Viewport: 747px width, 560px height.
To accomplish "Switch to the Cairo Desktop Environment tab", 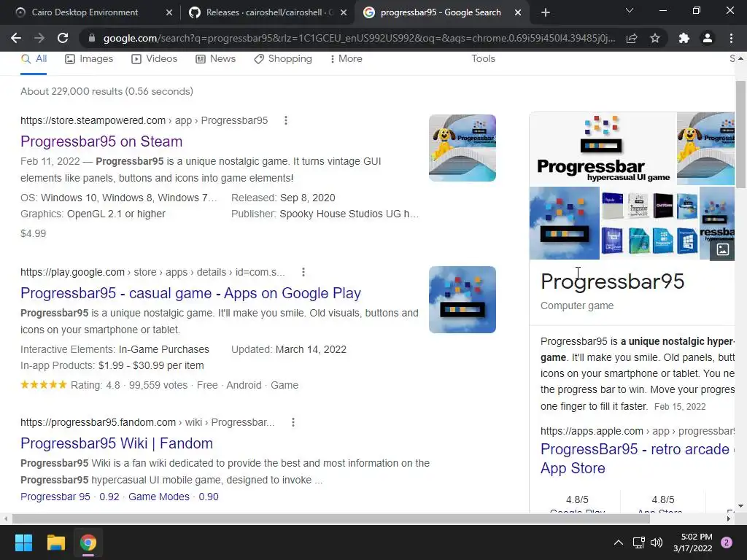I will 85,12.
